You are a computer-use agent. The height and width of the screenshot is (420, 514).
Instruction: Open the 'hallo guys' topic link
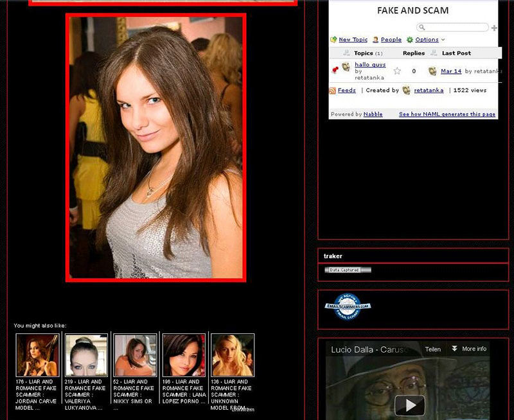coord(370,64)
